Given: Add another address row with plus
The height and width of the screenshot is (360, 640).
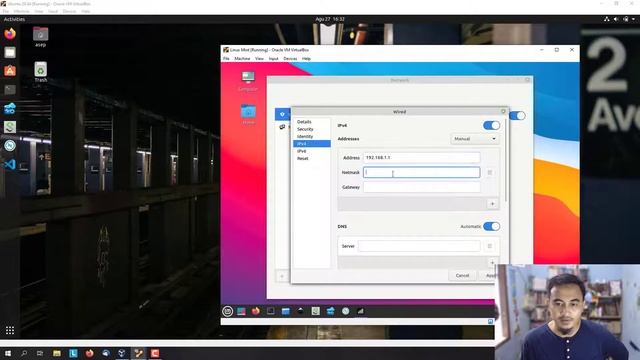Looking at the screenshot, I should click(492, 204).
